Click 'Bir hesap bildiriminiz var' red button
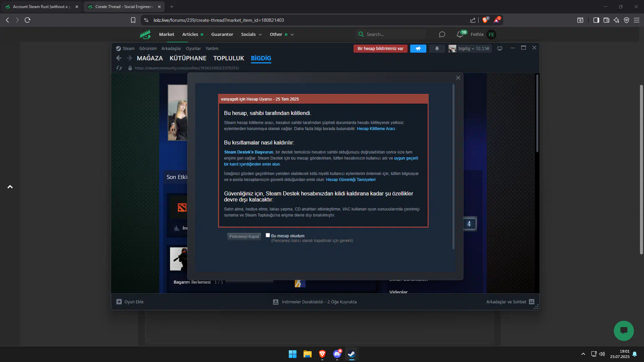This screenshot has height=362, width=644. (x=380, y=49)
